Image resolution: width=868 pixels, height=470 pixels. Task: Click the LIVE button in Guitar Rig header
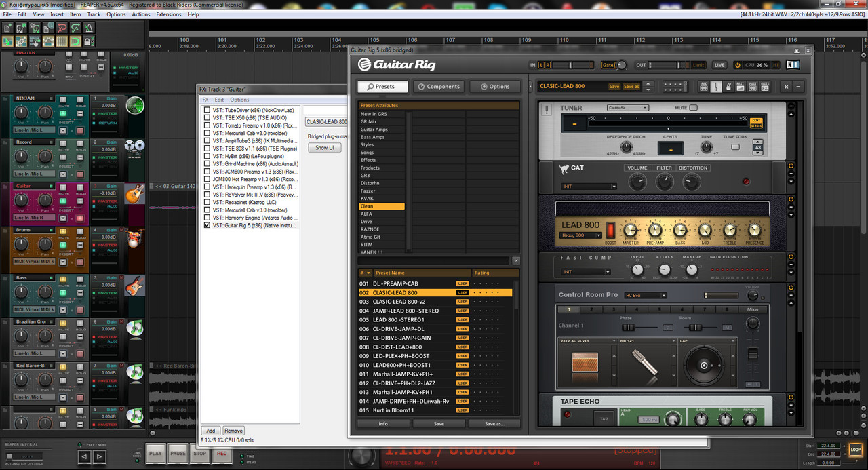[719, 65]
